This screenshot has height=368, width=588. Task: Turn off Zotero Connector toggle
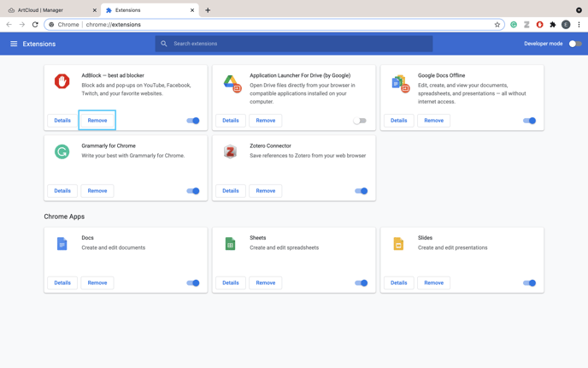362,191
